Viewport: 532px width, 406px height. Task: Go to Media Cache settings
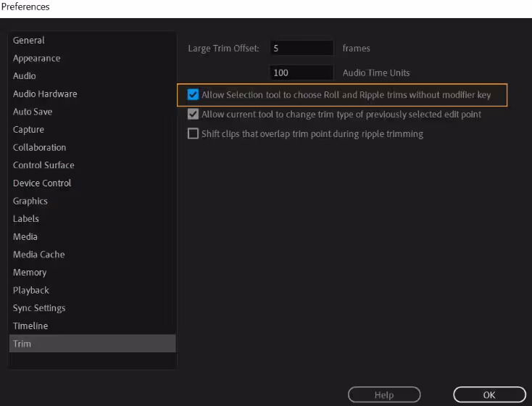(39, 254)
